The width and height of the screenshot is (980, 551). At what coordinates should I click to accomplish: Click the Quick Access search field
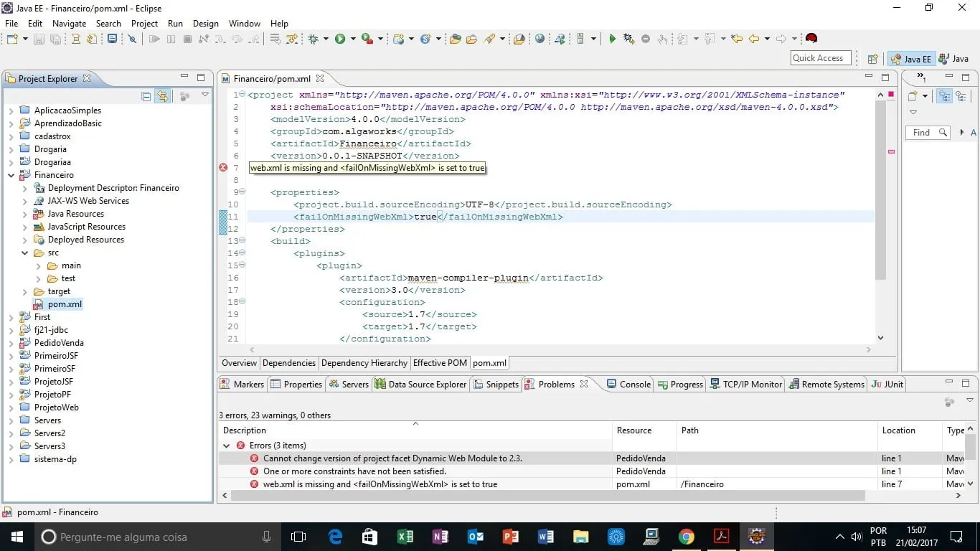coord(820,58)
